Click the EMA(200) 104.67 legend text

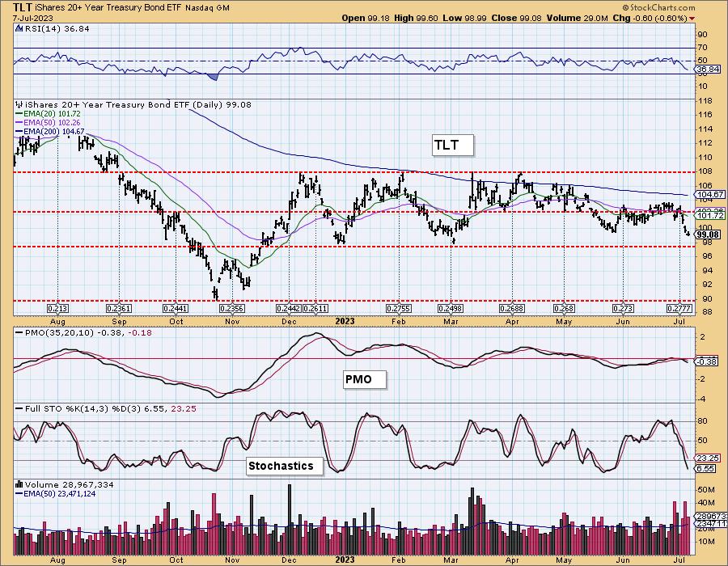click(x=54, y=132)
